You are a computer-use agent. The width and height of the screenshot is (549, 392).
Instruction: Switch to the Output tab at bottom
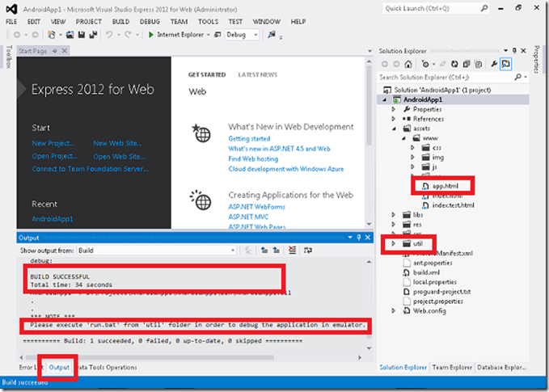point(59,367)
